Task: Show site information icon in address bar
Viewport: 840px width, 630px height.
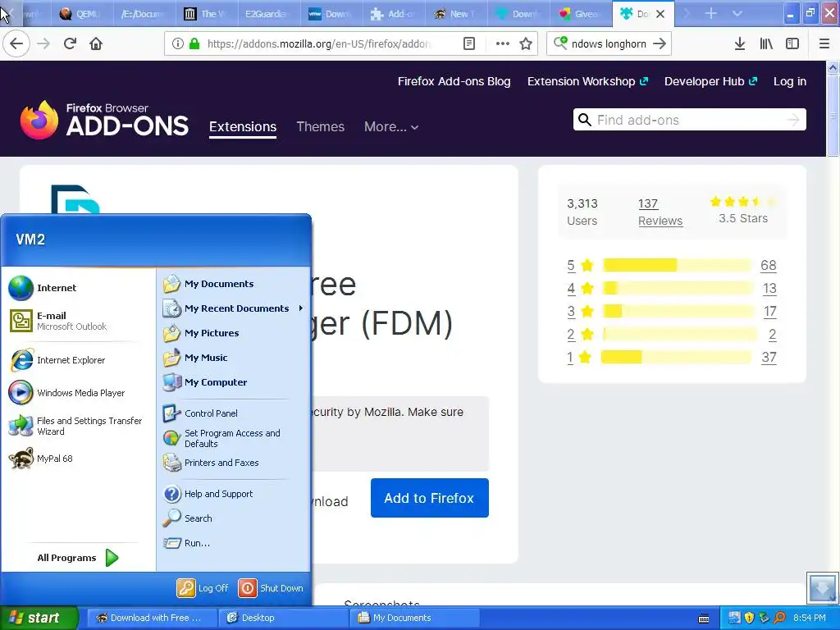Action: pos(177,43)
